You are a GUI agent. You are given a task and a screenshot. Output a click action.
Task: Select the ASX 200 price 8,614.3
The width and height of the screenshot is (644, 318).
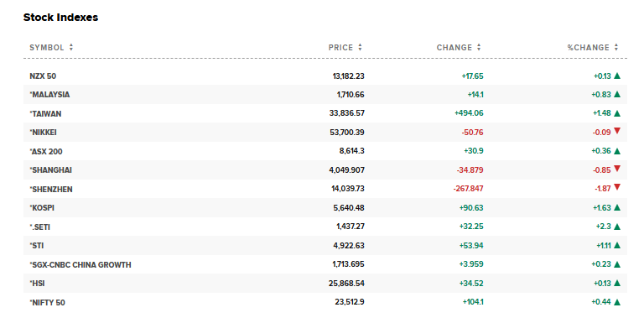pos(351,152)
